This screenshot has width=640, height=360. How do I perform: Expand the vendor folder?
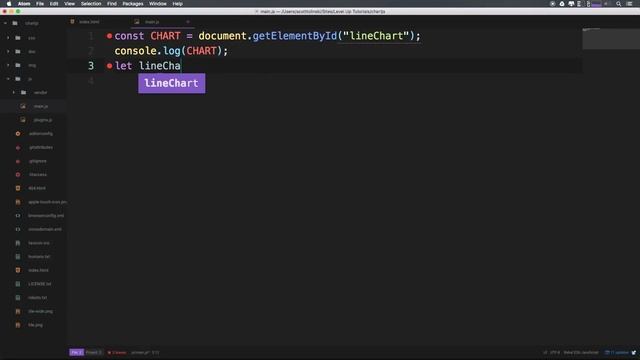[14, 93]
